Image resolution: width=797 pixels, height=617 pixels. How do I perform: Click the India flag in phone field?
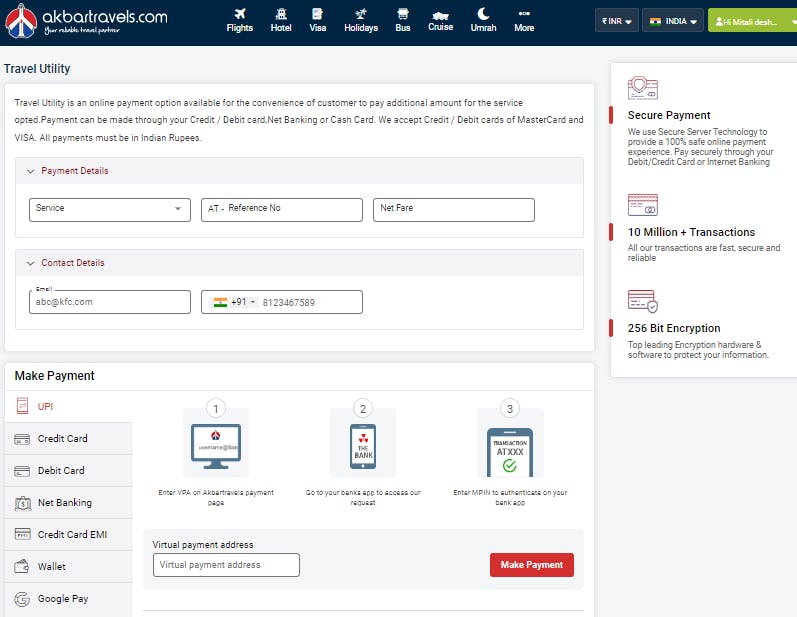pos(220,302)
